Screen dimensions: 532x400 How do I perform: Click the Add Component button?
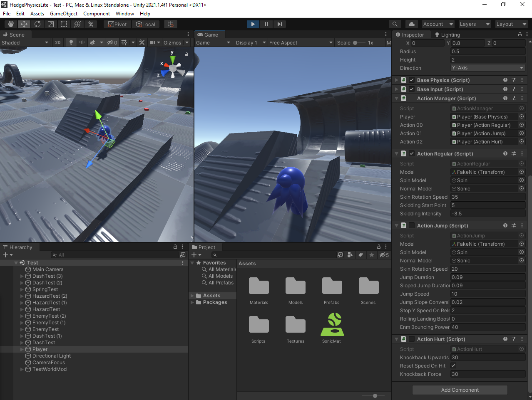coord(460,390)
